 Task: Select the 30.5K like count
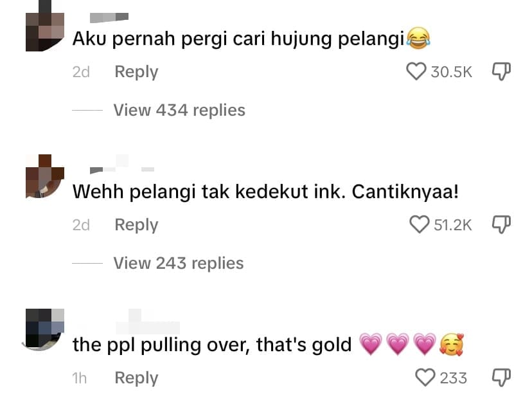point(451,72)
